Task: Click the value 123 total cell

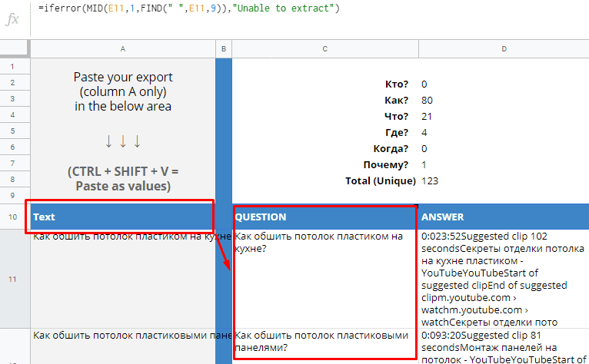Action: point(430,181)
